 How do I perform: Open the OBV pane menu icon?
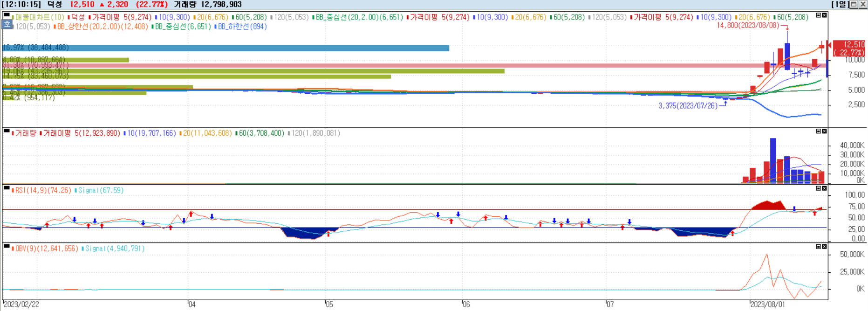click(7, 246)
